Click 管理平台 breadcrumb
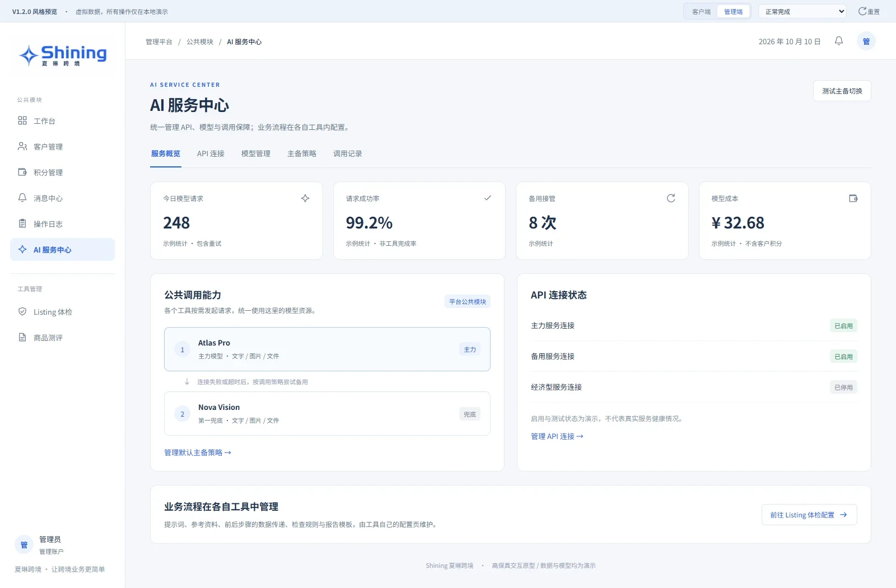896x588 pixels. click(x=159, y=41)
